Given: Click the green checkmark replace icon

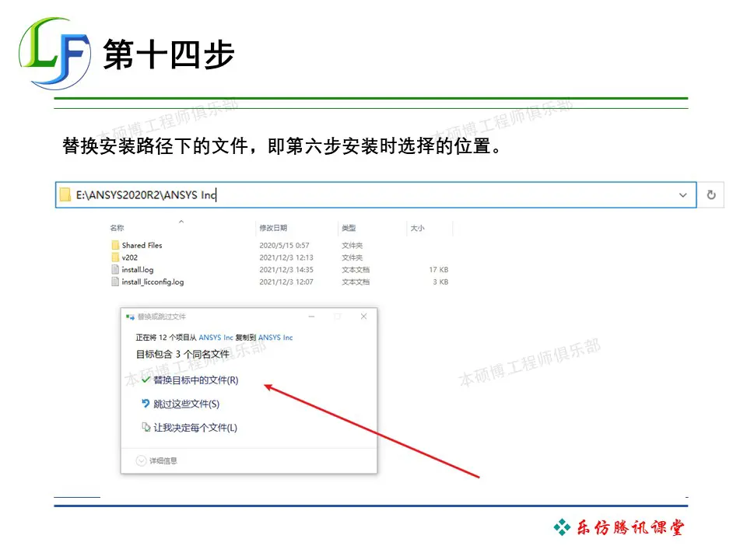Looking at the screenshot, I should [146, 380].
